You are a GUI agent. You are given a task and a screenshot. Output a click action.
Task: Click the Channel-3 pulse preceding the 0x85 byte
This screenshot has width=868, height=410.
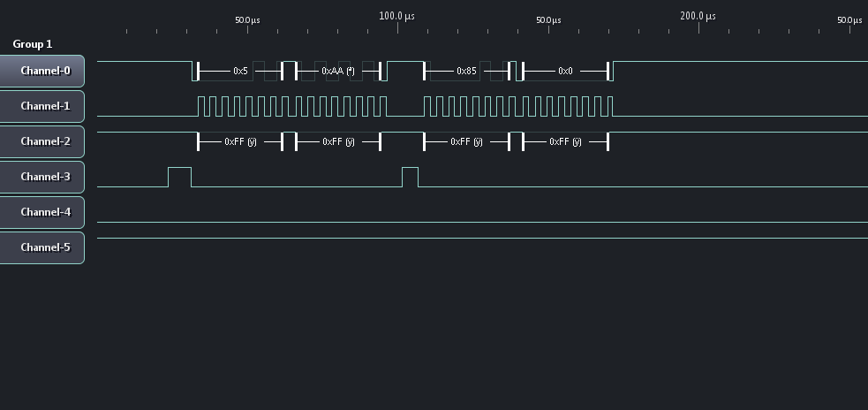tap(411, 177)
